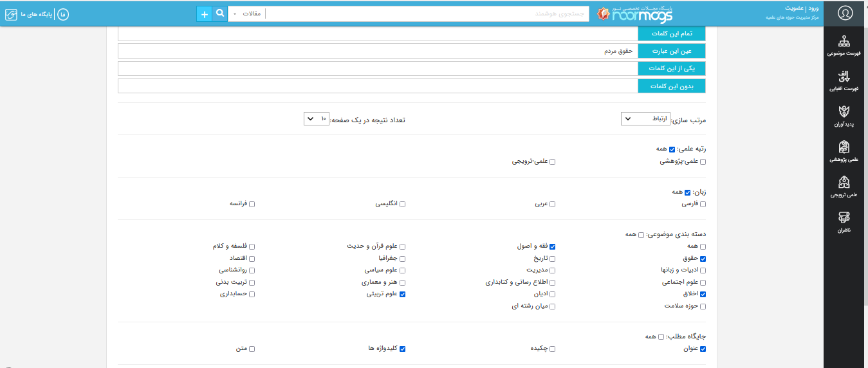The height and width of the screenshot is (368, 868).
Task: Uncheck the فقه و اصول checkbox
Action: coord(552,246)
